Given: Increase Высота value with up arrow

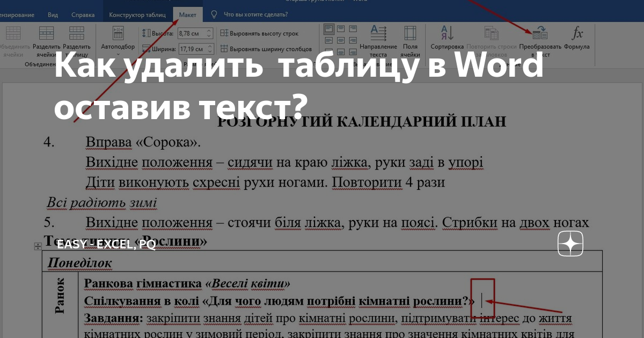Looking at the screenshot, I should coord(209,31).
